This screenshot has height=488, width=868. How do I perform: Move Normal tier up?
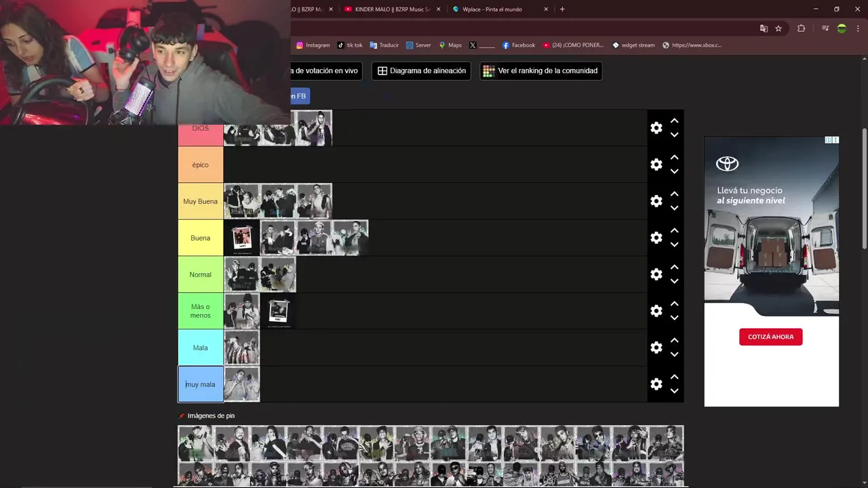(x=674, y=267)
